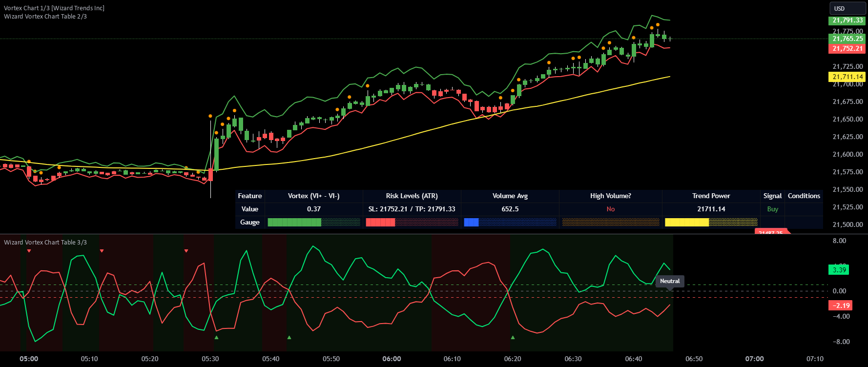
Task: Click the Vortex value 0.37
Action: click(x=314, y=209)
